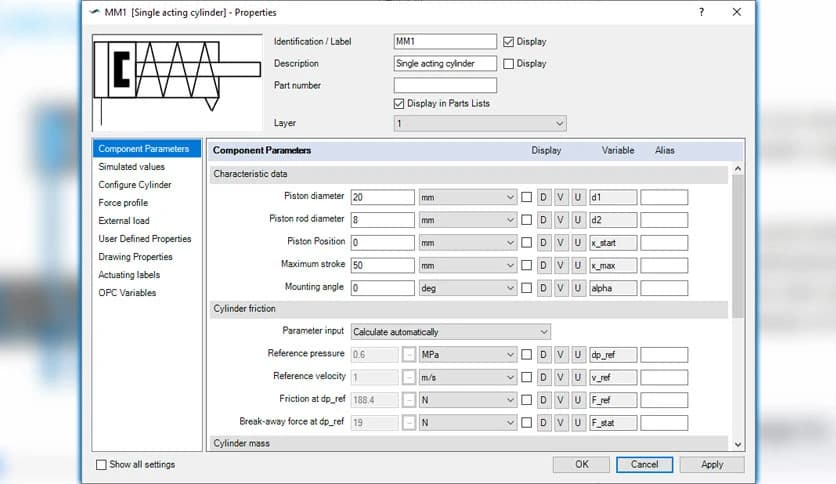The image size is (836, 484).
Task: Open External load page
Action: (124, 221)
